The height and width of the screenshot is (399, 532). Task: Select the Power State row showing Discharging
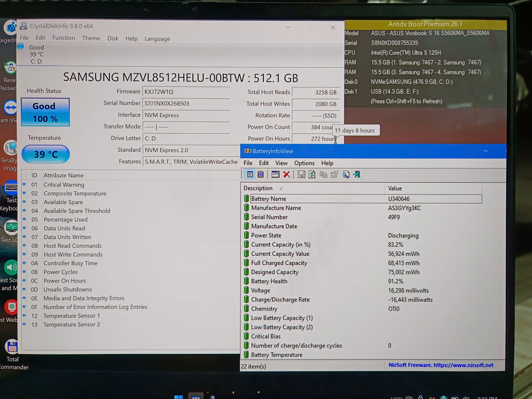363,235
